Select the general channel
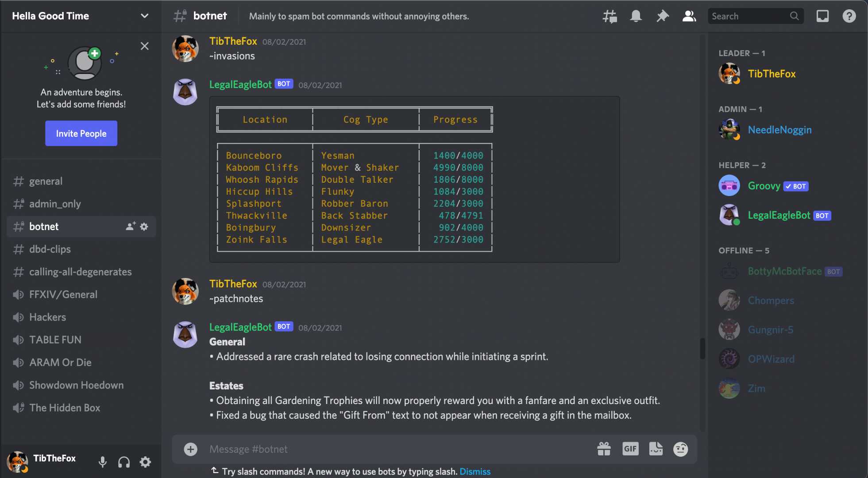Screen dimensions: 868x478 pyautogui.click(x=46, y=181)
